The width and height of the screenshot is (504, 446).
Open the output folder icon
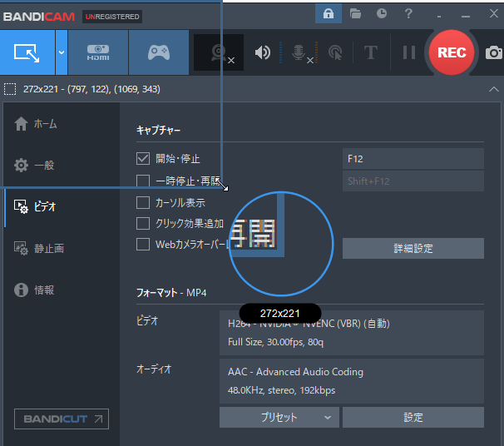355,13
